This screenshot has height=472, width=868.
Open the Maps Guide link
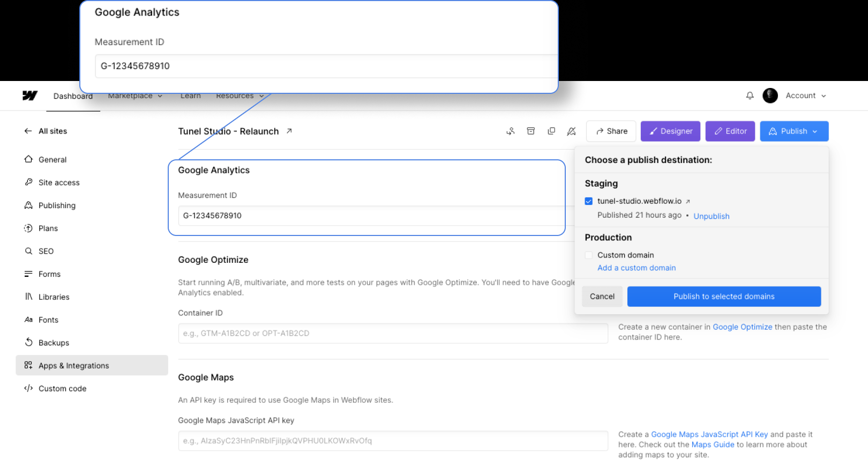(713, 445)
